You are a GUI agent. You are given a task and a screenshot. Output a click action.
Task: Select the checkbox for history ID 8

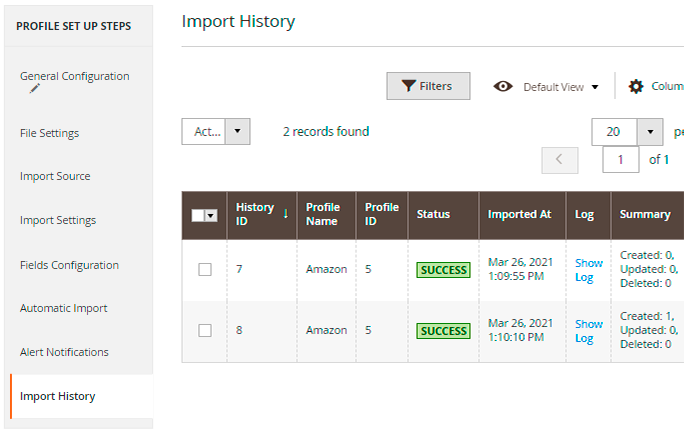tap(205, 330)
